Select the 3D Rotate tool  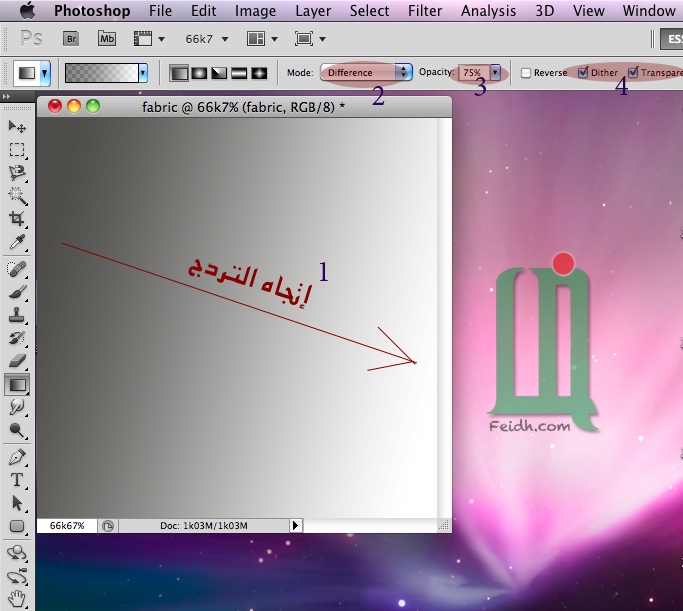(x=17, y=553)
